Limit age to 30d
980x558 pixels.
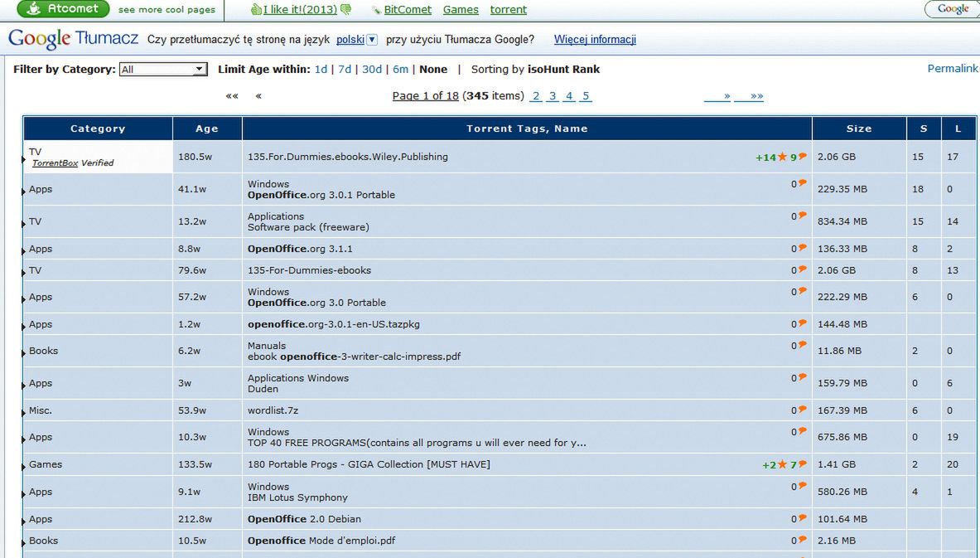(x=372, y=70)
